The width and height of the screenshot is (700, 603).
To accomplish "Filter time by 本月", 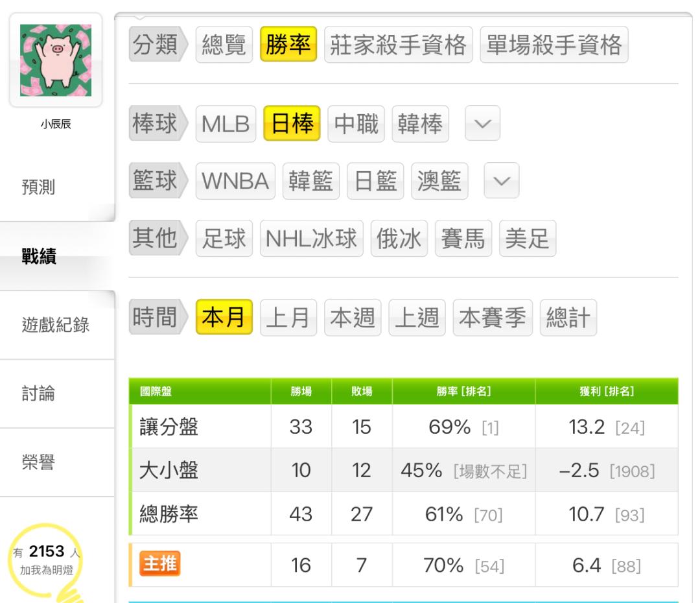I will pos(224,317).
